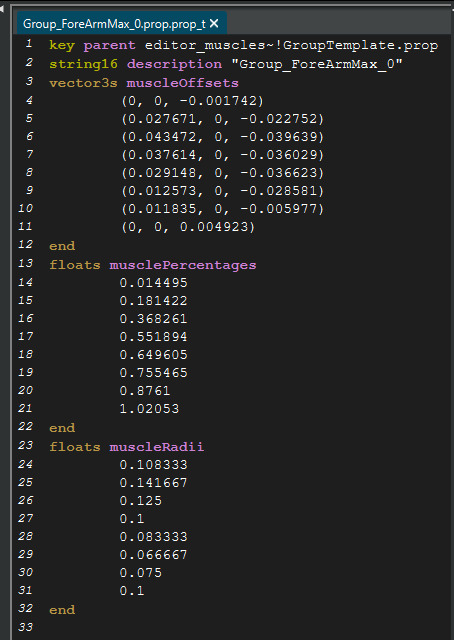Click 'floats' keyword on line 13
Image resolution: width=454 pixels, height=640 pixels.
(75, 265)
